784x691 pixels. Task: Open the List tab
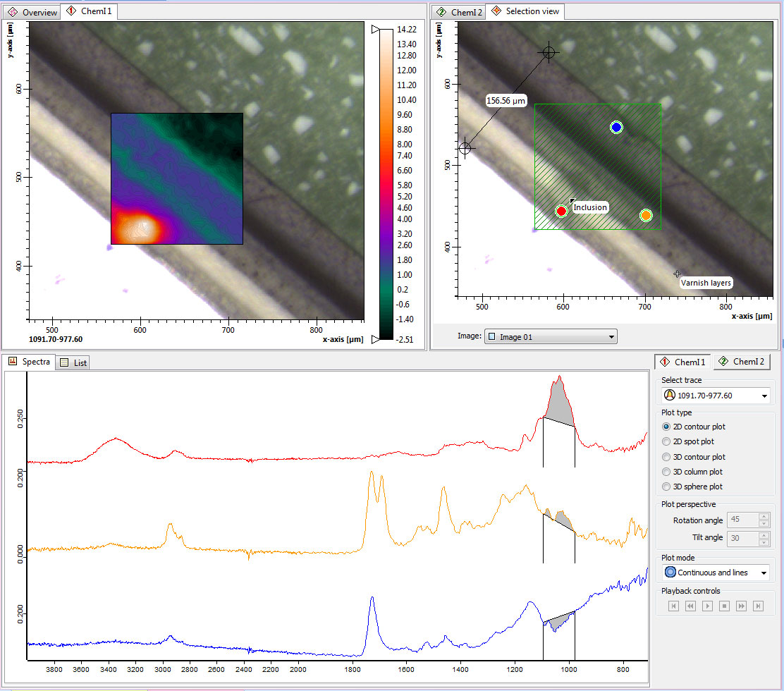pos(73,362)
